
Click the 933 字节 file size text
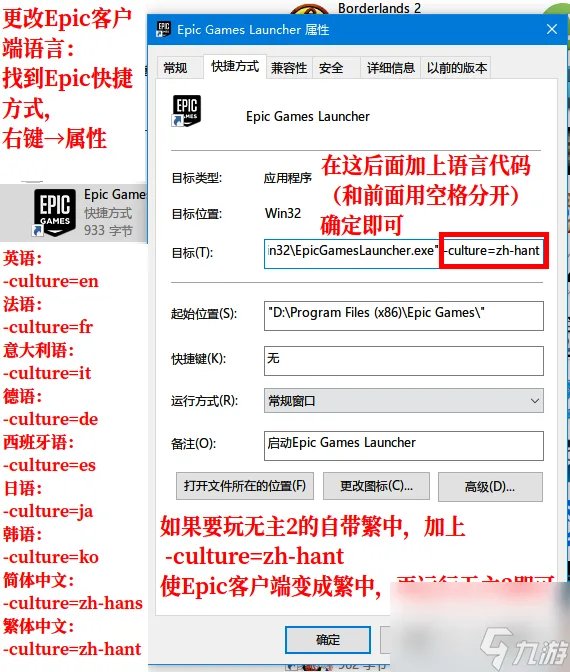pyautogui.click(x=108, y=231)
